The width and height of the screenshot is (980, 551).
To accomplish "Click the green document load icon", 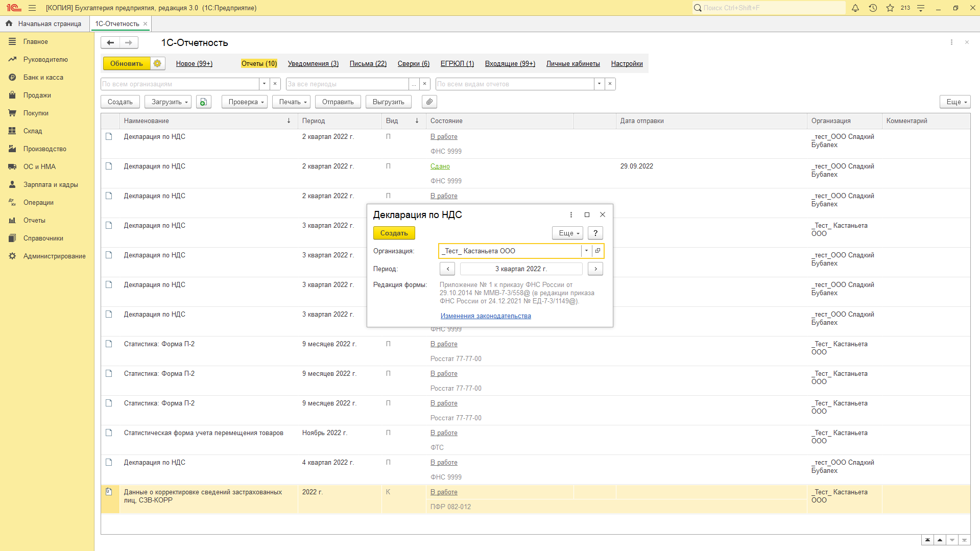I will 203,102.
